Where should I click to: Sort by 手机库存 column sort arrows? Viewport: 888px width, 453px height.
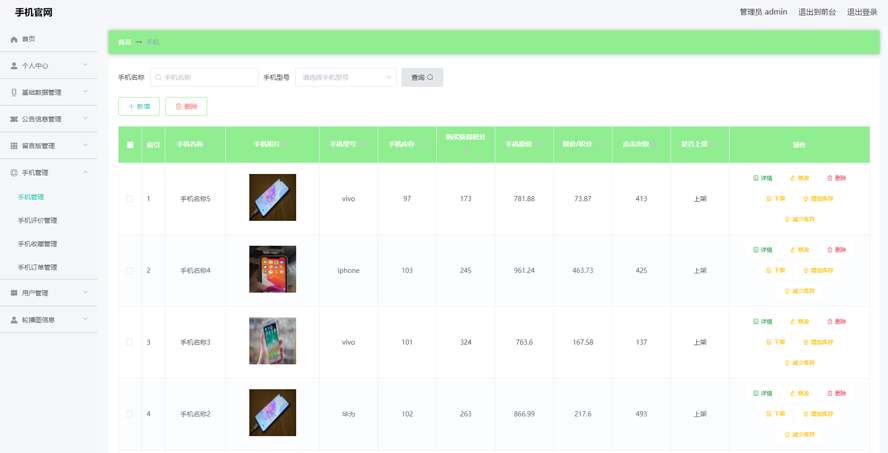coord(419,145)
